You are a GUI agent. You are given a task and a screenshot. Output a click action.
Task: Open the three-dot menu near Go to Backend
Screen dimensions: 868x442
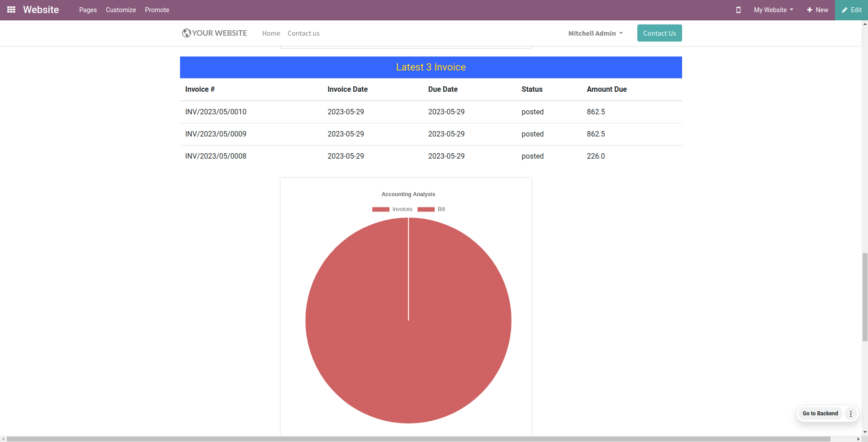click(851, 414)
